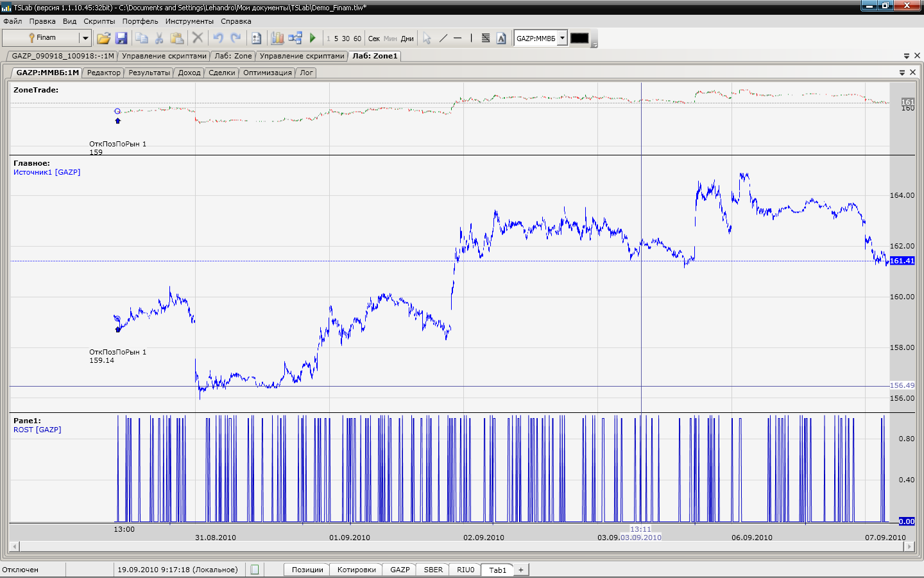This screenshot has width=924, height=578.
Task: Add a new tab with plus button
Action: click(x=521, y=570)
